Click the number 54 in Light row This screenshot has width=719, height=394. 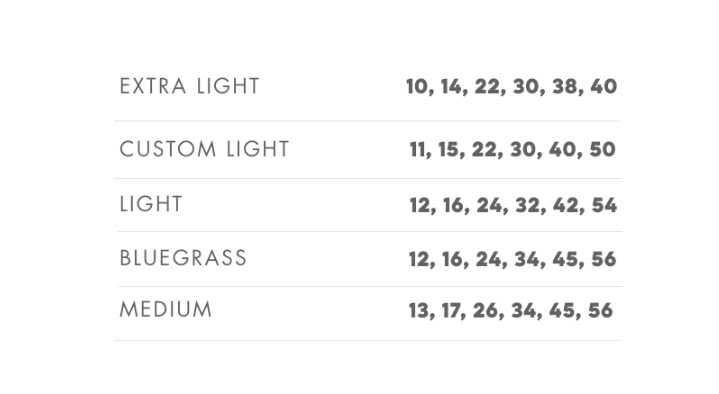604,205
